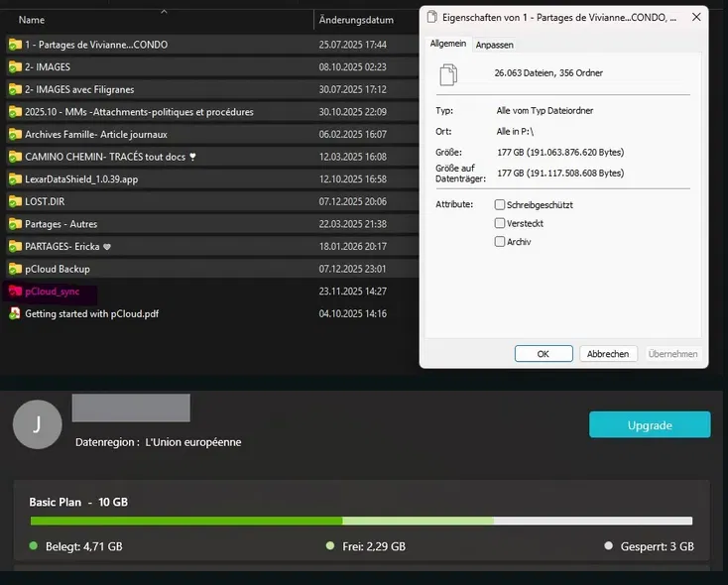Screen dimensions: 728x585
Task: Click folder icon of CAMINO CHEMIN- TRACÉS
Action: point(15,157)
